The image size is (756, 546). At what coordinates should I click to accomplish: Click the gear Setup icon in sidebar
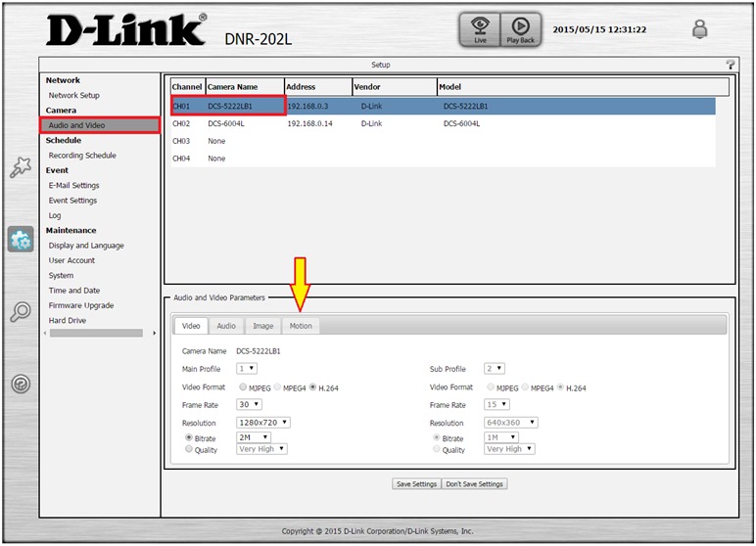(21, 240)
